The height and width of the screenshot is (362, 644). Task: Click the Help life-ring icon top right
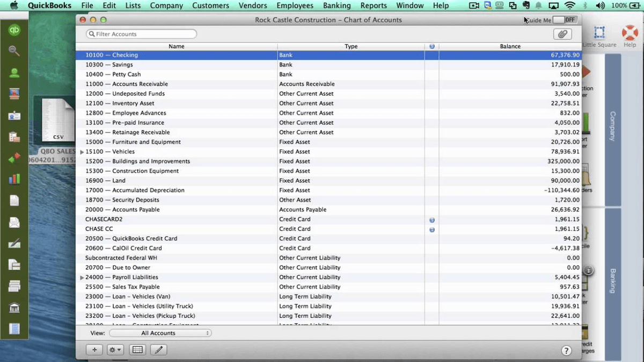pyautogui.click(x=630, y=31)
